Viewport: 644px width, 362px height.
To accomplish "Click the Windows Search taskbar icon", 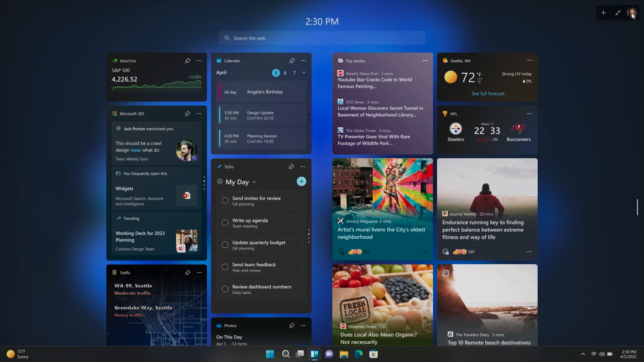I will click(x=285, y=354).
